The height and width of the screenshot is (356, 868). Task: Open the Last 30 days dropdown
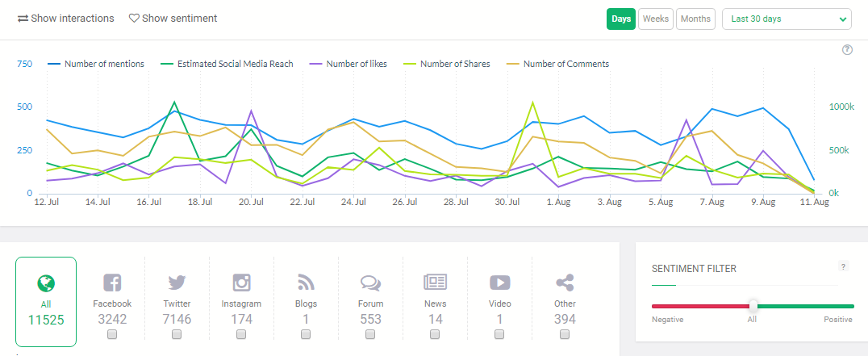pos(787,19)
